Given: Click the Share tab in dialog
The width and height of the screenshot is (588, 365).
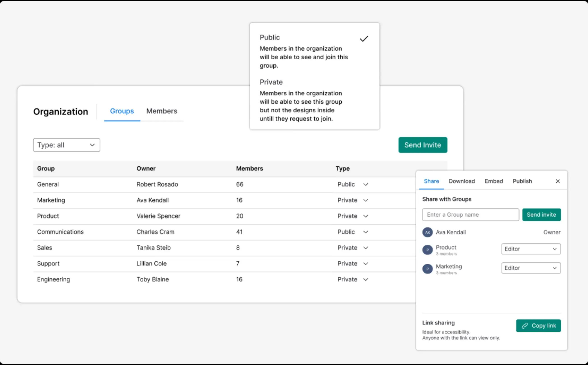Looking at the screenshot, I should (431, 181).
